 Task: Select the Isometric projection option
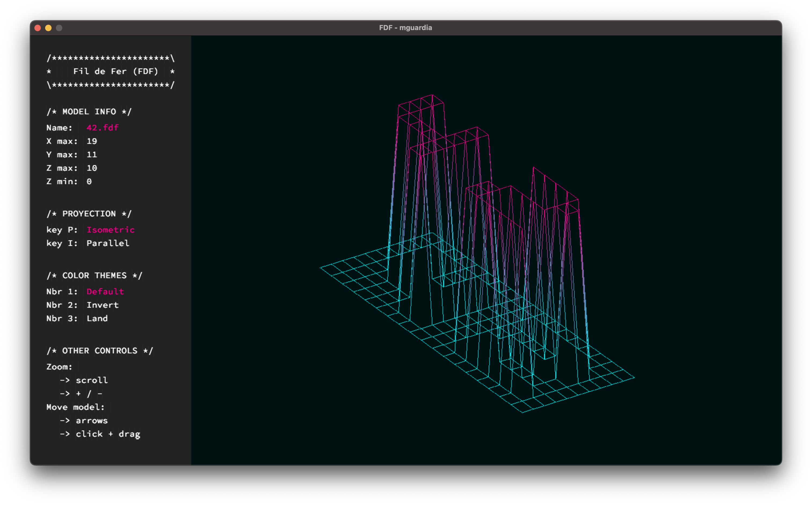point(111,230)
